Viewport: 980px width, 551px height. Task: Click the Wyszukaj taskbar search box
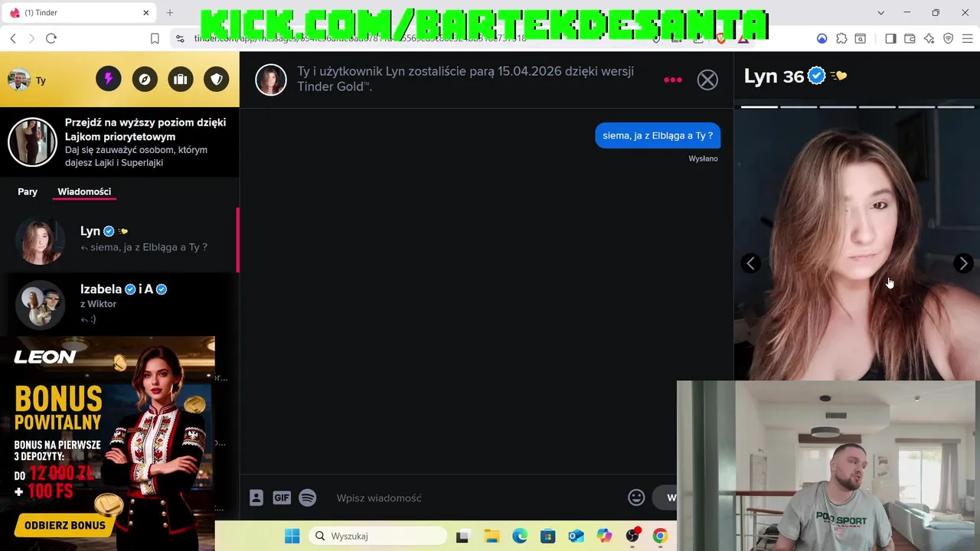click(377, 536)
